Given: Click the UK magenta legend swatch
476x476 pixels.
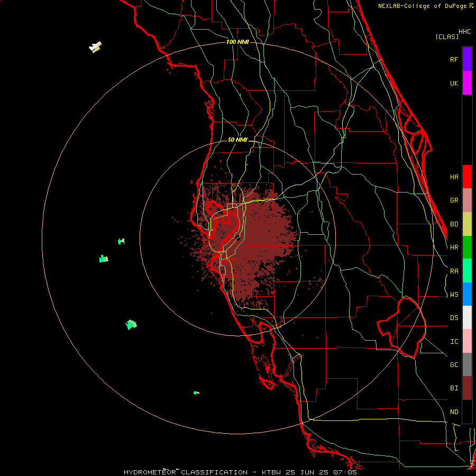Looking at the screenshot, I should tap(467, 83).
